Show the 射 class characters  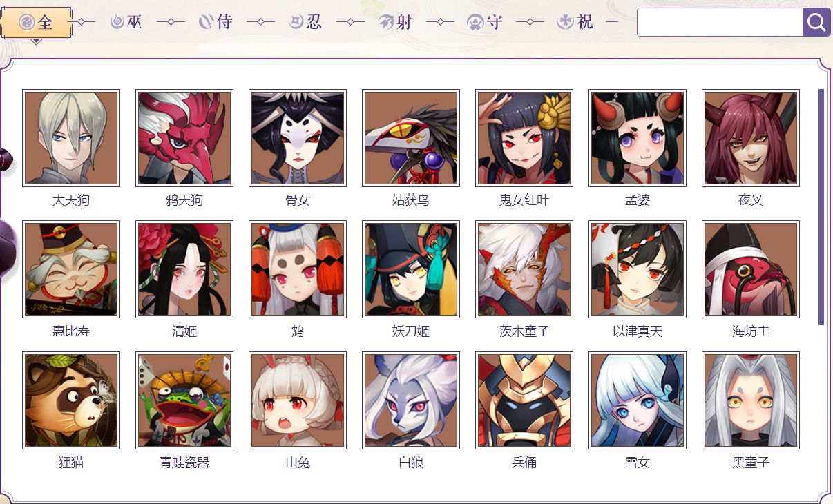pos(395,22)
